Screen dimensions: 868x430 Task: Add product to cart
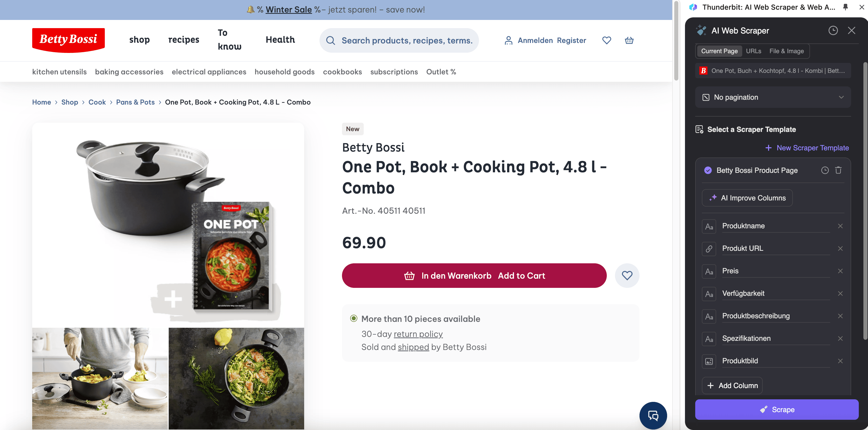pos(474,275)
